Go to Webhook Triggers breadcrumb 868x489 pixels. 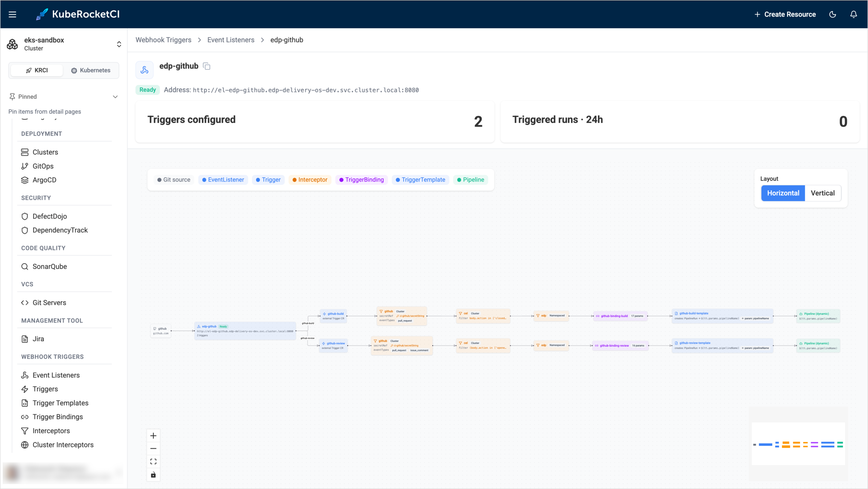[x=163, y=40]
